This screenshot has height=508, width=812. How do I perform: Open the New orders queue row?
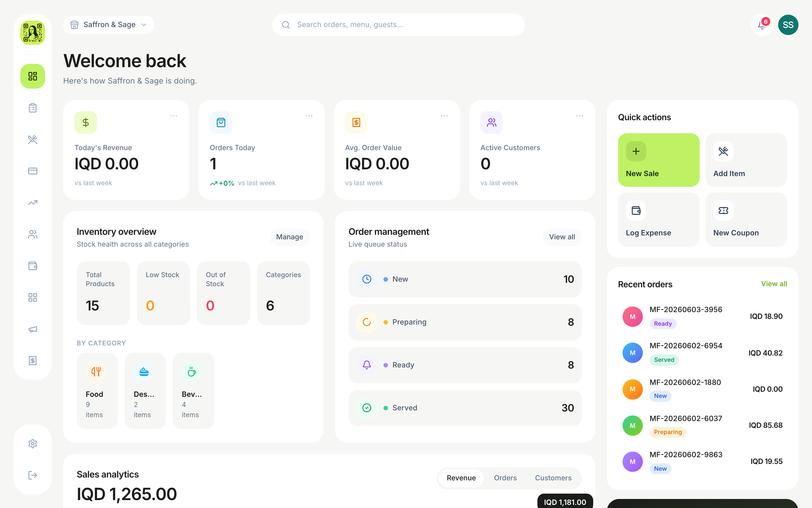[465, 279]
